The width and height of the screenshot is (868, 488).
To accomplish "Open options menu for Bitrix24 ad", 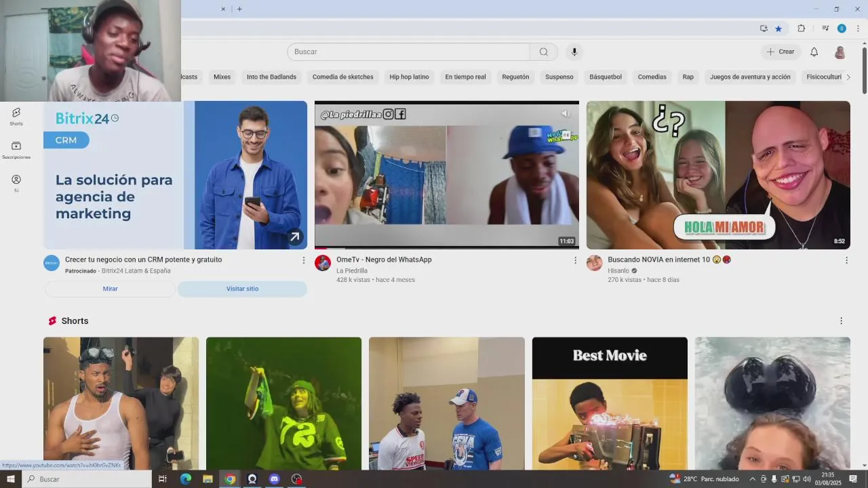I will [x=303, y=260].
